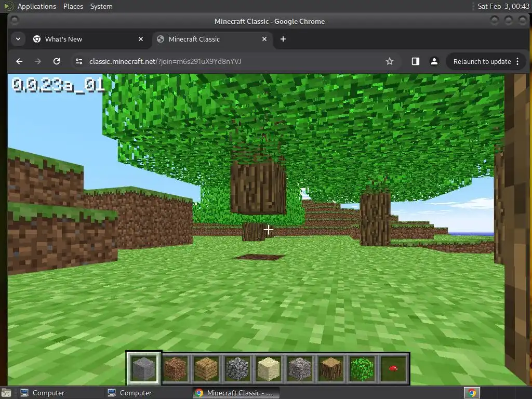
Task: Open the Applications menu
Action: tap(37, 6)
